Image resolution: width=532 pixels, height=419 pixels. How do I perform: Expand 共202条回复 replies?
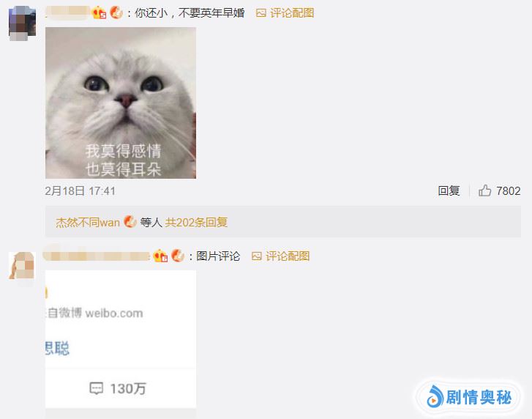(196, 223)
